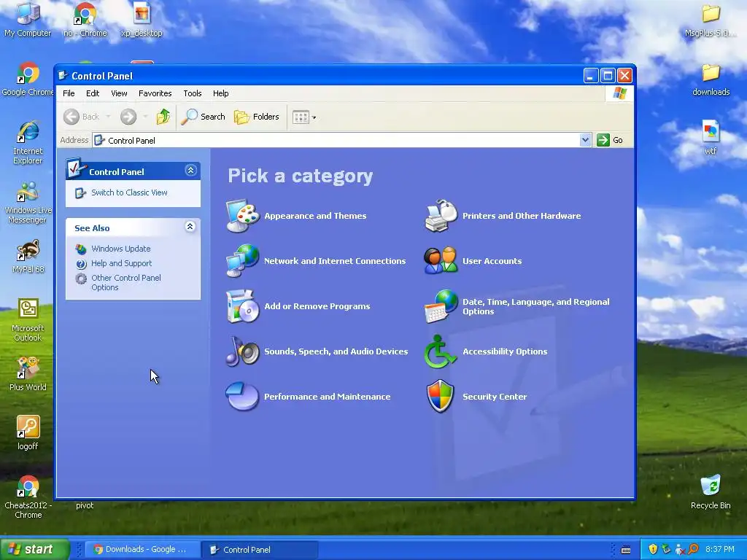Screen dimensions: 747x560
Task: Click the Start button
Action: point(35,549)
